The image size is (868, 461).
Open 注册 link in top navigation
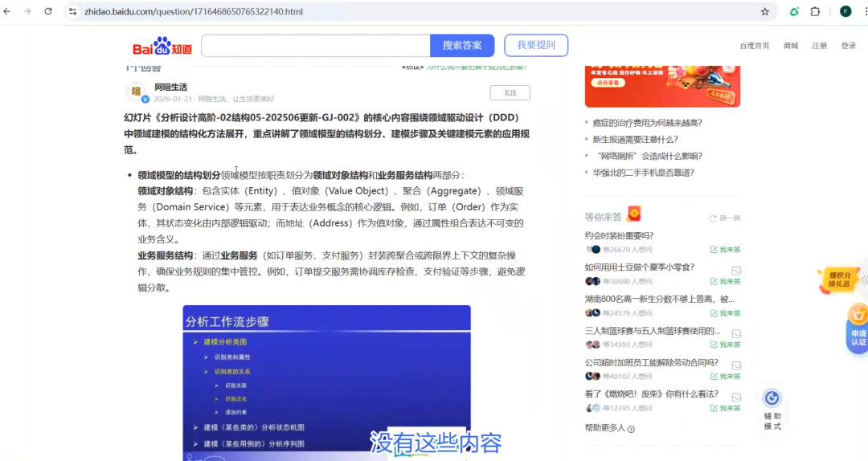[819, 46]
